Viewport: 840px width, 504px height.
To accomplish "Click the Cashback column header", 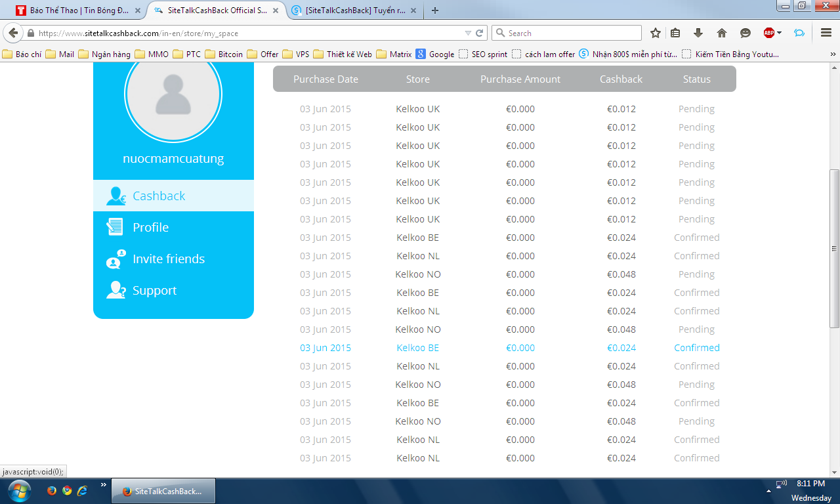I will coord(621,79).
